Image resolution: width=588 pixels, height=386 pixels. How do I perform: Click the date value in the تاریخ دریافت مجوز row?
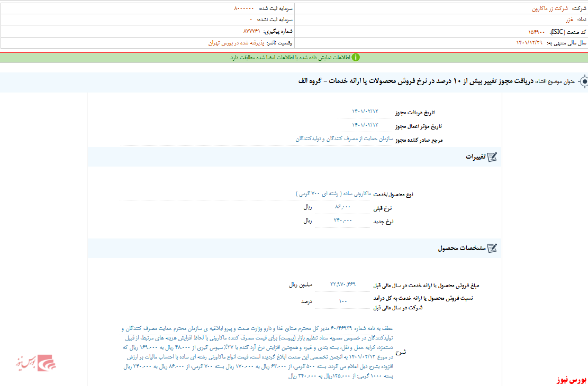pyautogui.click(x=365, y=111)
